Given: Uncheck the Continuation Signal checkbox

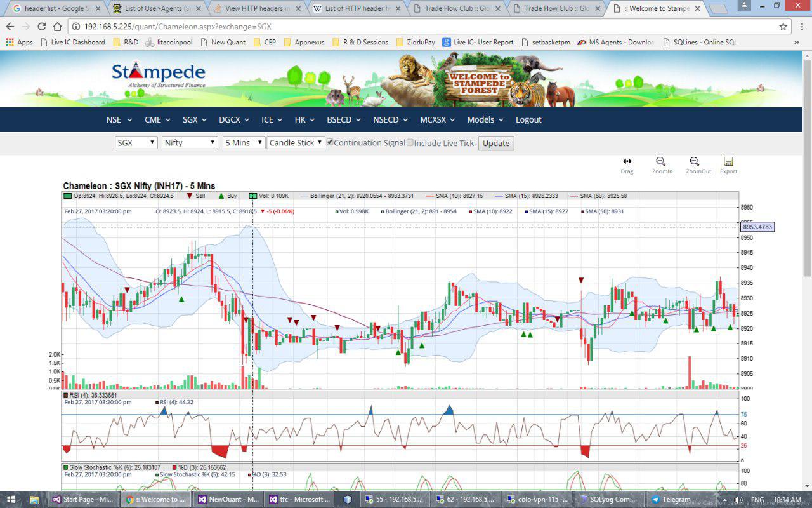Looking at the screenshot, I should [x=330, y=142].
